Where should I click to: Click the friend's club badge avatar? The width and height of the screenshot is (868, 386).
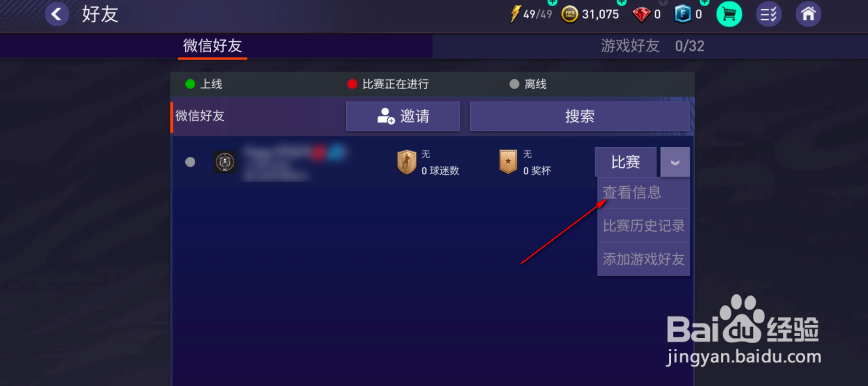tap(225, 162)
